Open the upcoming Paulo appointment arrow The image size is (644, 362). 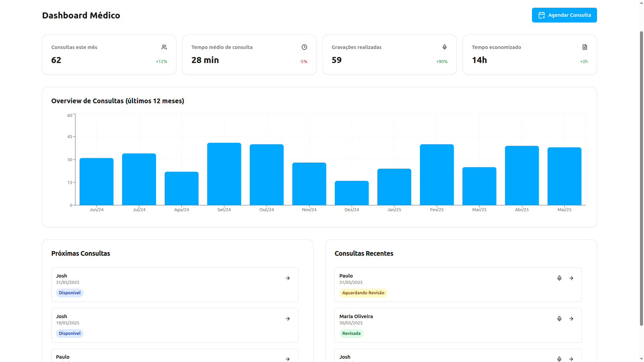288,359
